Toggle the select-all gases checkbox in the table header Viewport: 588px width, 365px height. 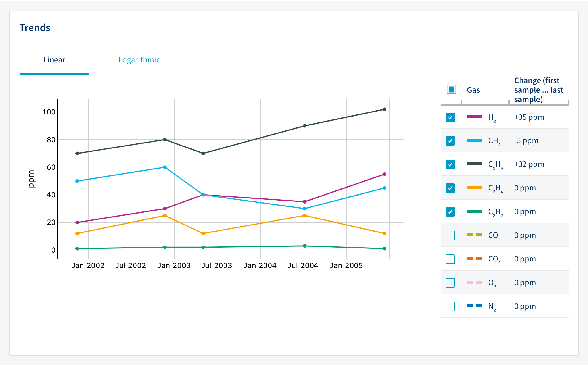tap(451, 89)
